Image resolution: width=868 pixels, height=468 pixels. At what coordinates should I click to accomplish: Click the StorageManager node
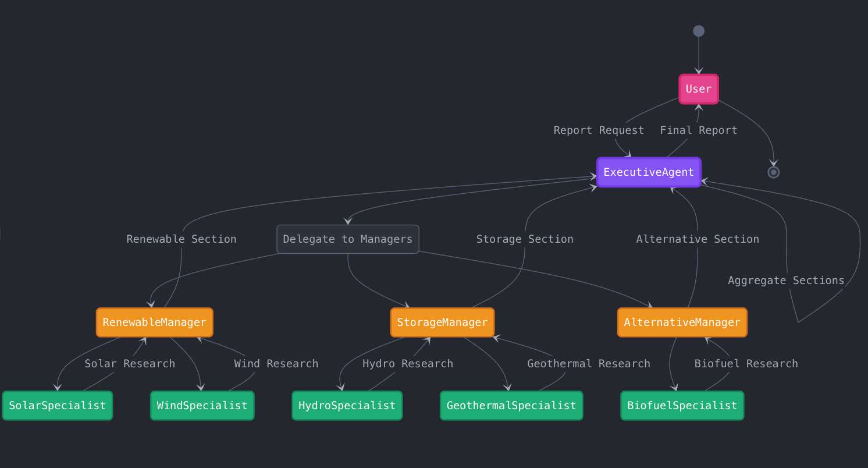[x=442, y=322]
